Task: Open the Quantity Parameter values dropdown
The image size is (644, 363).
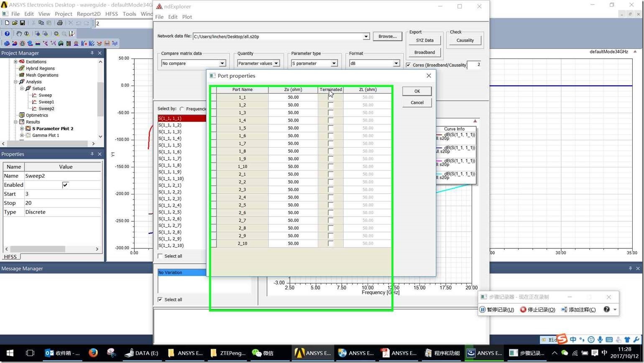Action: (x=276, y=63)
